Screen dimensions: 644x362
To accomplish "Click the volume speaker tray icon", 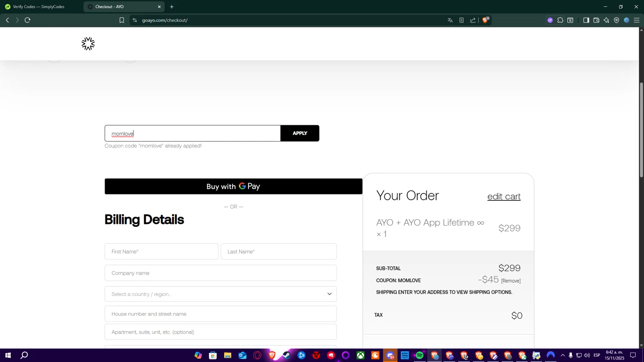I will (587, 355).
